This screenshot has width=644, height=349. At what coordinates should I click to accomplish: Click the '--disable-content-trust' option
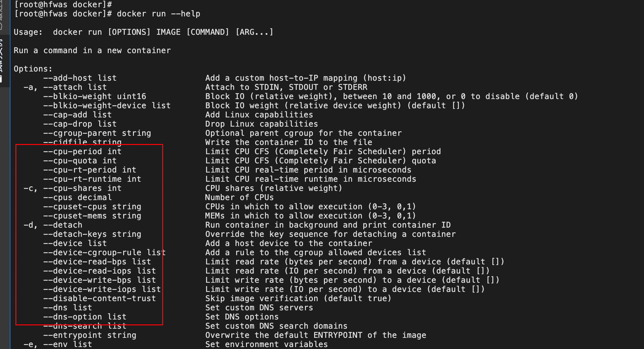pos(100,298)
